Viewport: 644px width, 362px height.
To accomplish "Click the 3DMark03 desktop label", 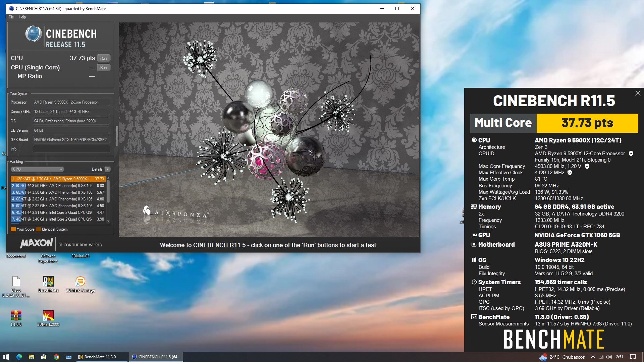I will pyautogui.click(x=80, y=256).
